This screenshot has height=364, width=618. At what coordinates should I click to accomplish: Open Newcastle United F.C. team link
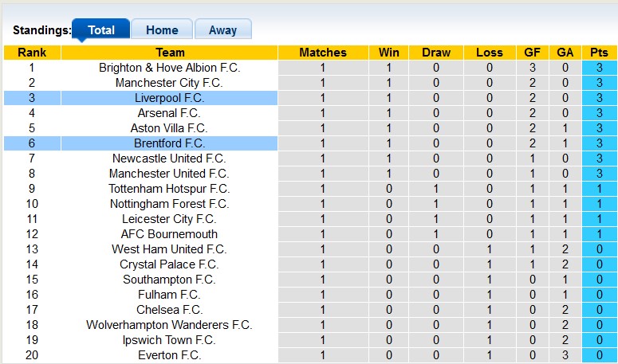169,159
